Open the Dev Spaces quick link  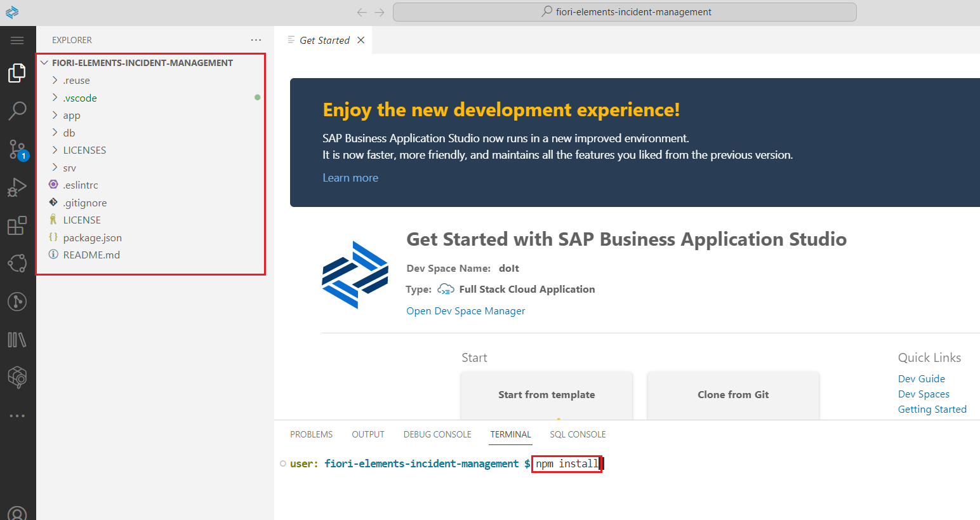click(x=924, y=394)
